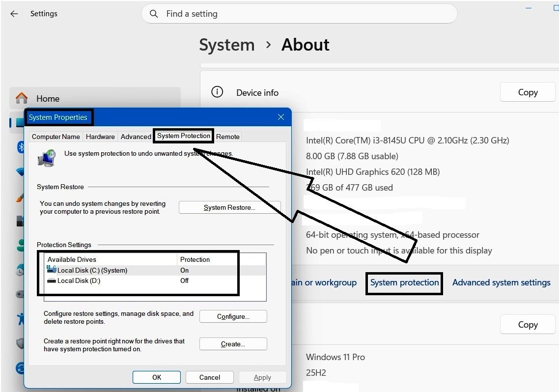
Task: Click the Intel Core i3-8145U processor text
Action: point(407,140)
